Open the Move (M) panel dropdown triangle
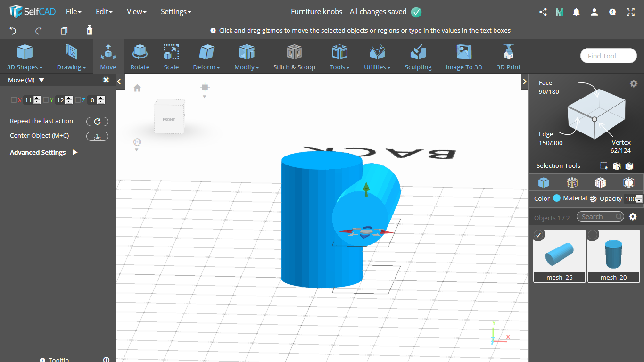This screenshot has height=362, width=644. pyautogui.click(x=41, y=80)
